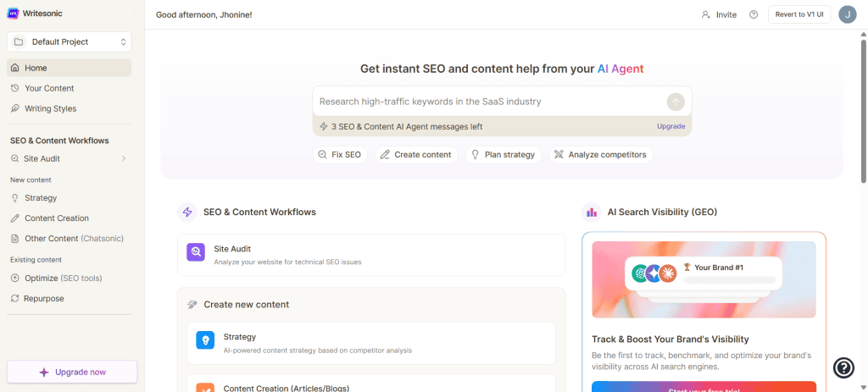Click the lightning icon beside messages left
The width and height of the screenshot is (868, 392).
tap(323, 127)
